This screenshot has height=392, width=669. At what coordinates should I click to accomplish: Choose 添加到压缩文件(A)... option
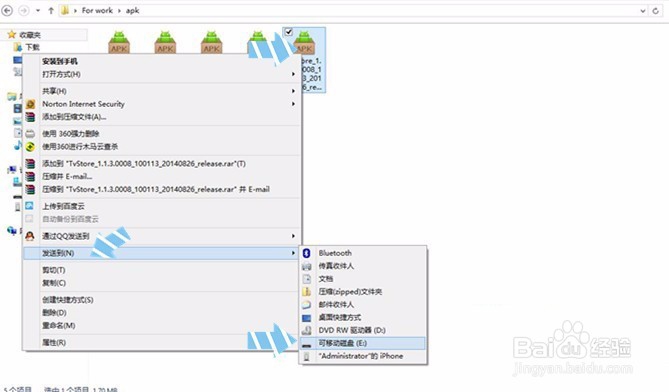(x=162, y=117)
